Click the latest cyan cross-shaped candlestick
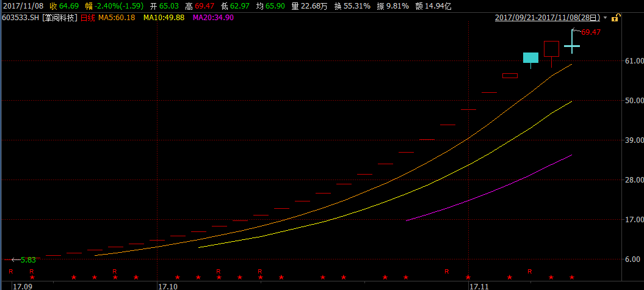Screen dimensions: 644x290 coord(572,46)
